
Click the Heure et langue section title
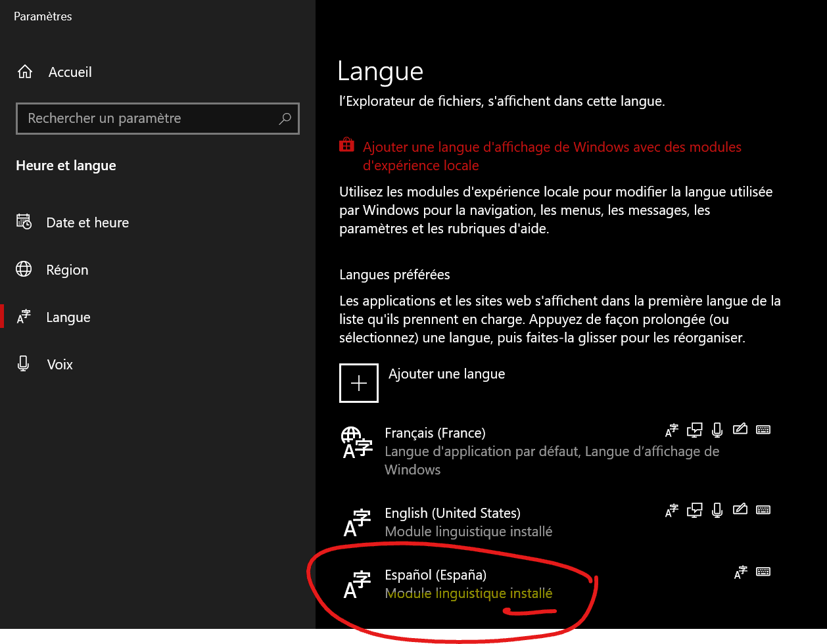tap(66, 166)
